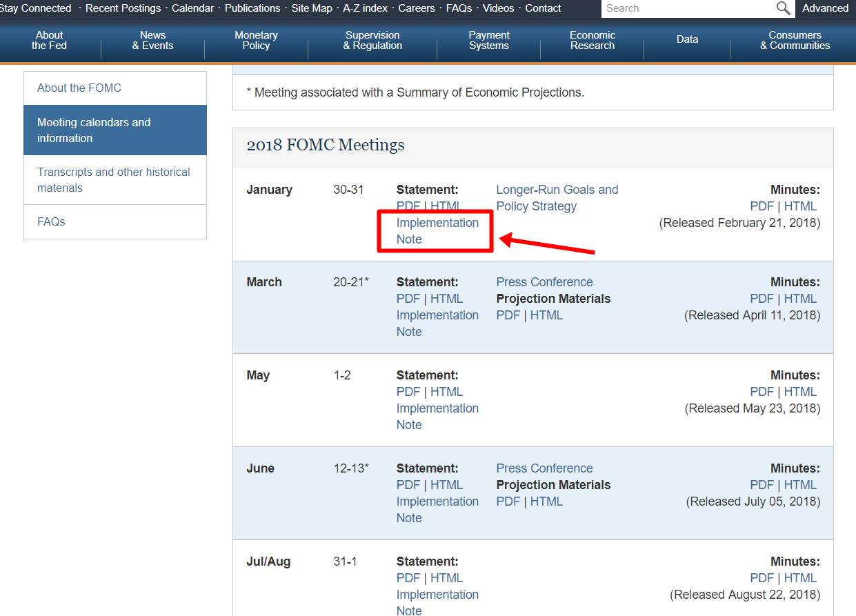856x616 pixels.
Task: Open June minutes PDF link
Action: [x=762, y=485]
